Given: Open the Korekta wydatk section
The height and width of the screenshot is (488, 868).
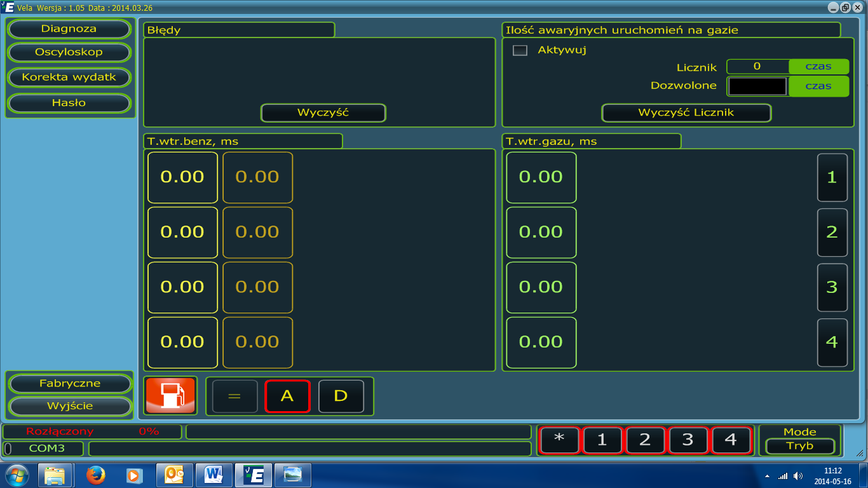Looking at the screenshot, I should click(x=69, y=77).
